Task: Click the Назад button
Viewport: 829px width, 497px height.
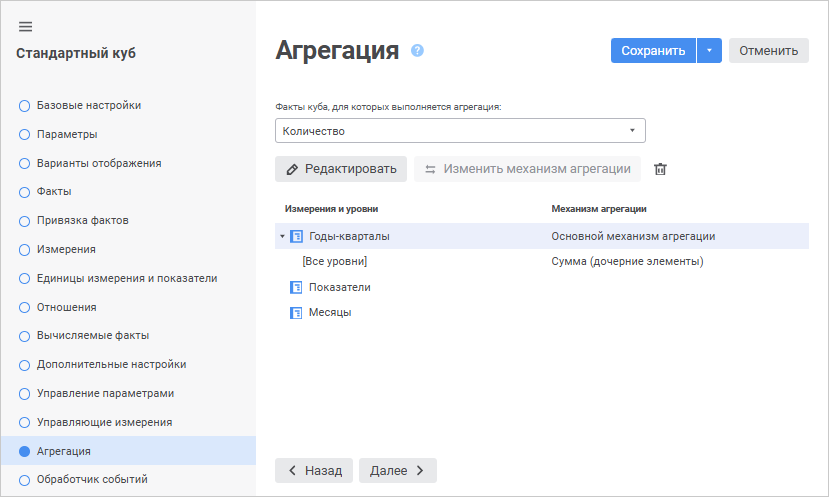Action: (314, 470)
